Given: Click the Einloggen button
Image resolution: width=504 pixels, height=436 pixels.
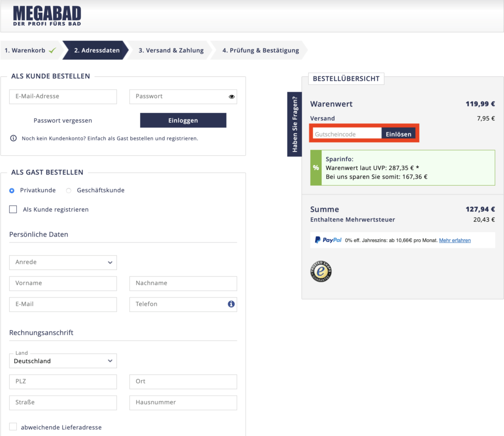Looking at the screenshot, I should (183, 120).
